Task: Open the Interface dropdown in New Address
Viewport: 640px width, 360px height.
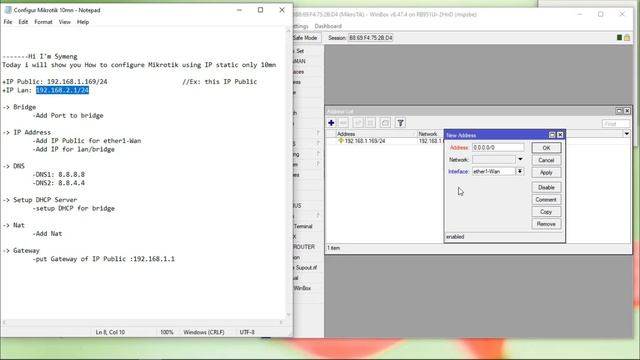Action: [x=520, y=171]
